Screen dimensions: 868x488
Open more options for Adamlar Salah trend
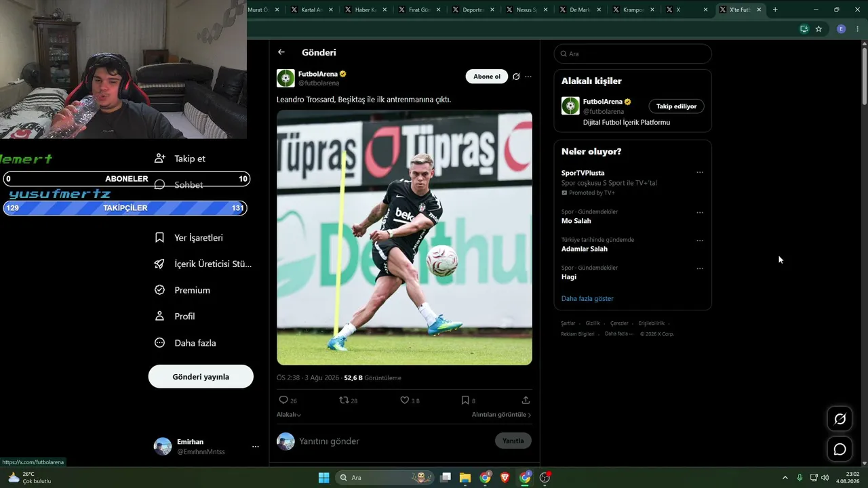(700, 241)
